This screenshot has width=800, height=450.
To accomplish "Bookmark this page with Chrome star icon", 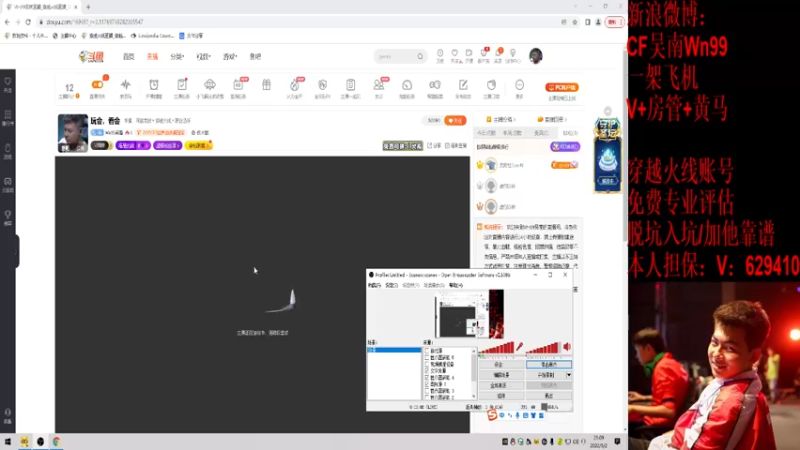I will point(574,22).
